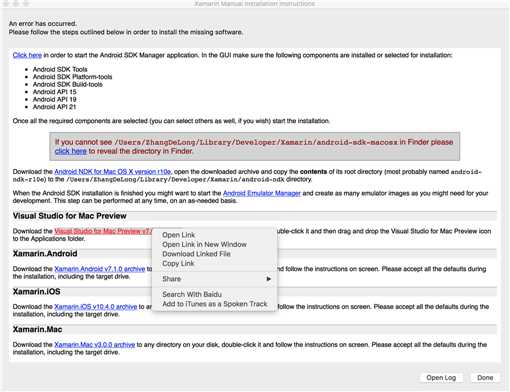Click Visual Studio for Mac Preview download link

click(103, 231)
